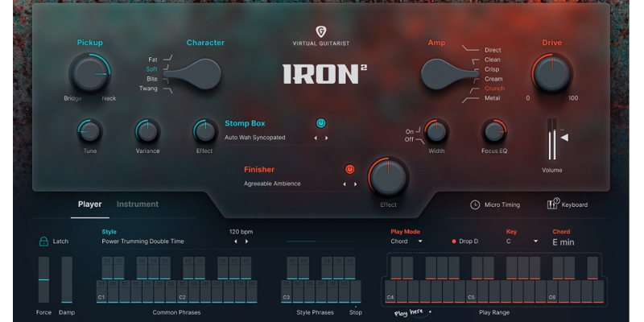Click the Auto Wah Syncopated preset name

pyautogui.click(x=254, y=138)
